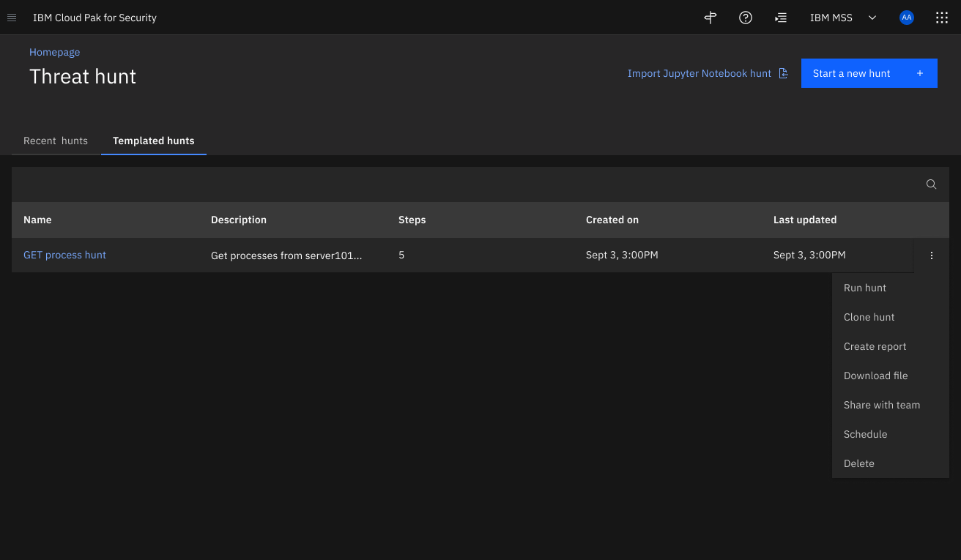Click the steps value 5
961x560 pixels.
point(401,255)
